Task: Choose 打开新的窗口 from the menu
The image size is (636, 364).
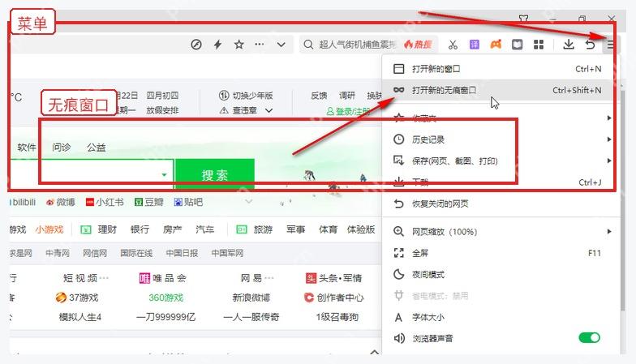Action: (x=501, y=69)
